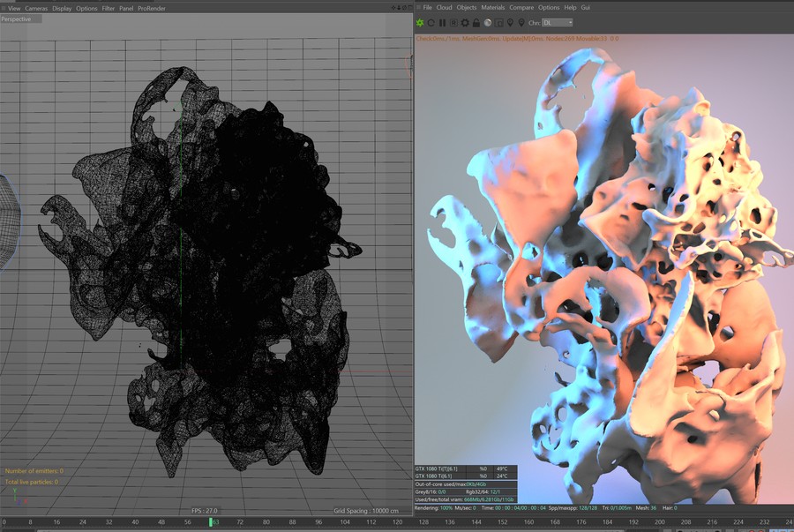Click frame 120 on the timeline ruler
Image resolution: width=794 pixels, height=532 pixels.
point(398,522)
